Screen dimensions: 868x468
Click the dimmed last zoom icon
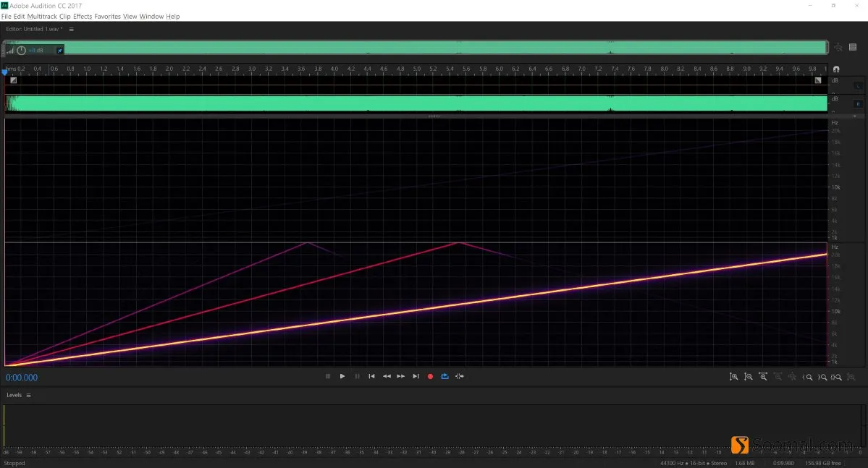tap(851, 378)
